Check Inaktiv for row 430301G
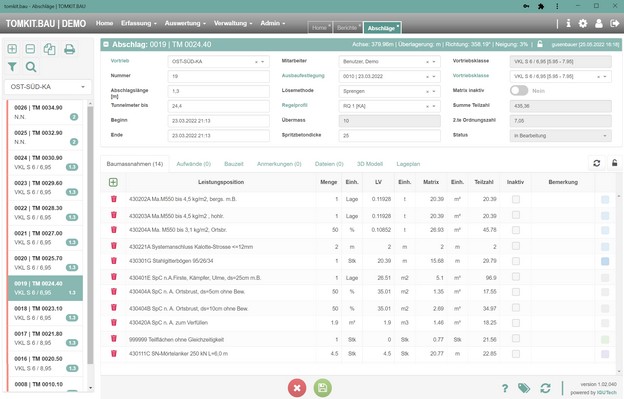 click(x=516, y=261)
